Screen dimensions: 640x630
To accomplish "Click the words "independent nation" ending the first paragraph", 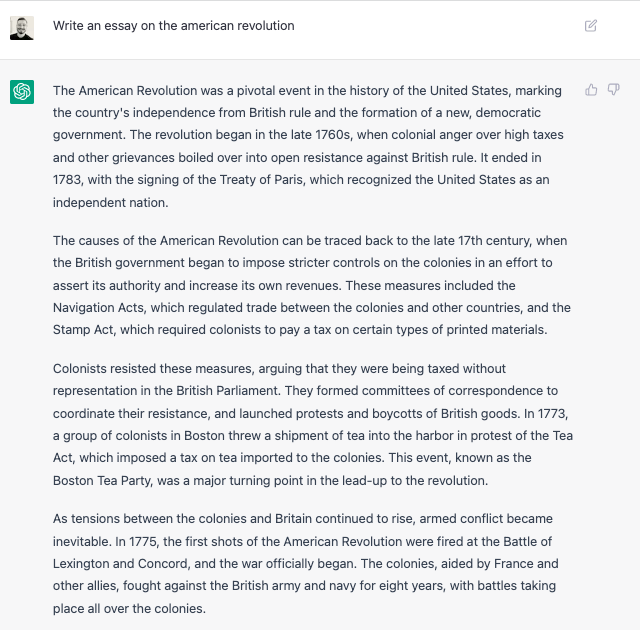I will [110, 202].
